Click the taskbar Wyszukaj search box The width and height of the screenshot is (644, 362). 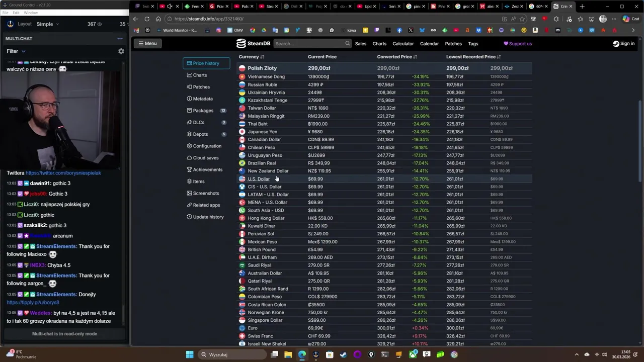[231, 354]
